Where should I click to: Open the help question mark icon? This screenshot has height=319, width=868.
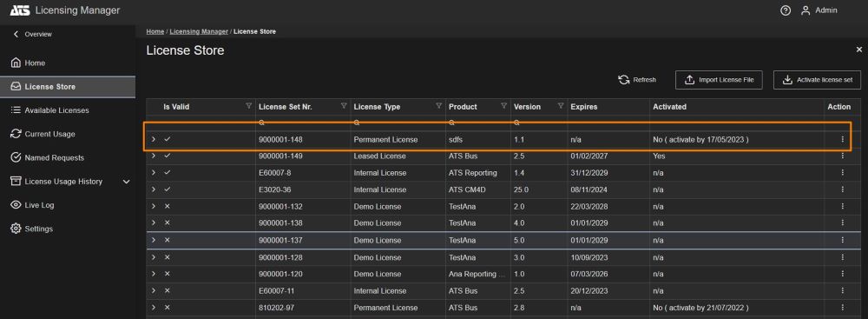[785, 10]
